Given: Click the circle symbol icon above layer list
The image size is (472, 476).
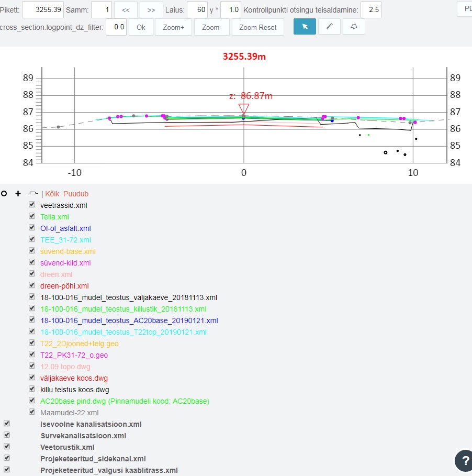Looking at the screenshot, I should 4,193.
